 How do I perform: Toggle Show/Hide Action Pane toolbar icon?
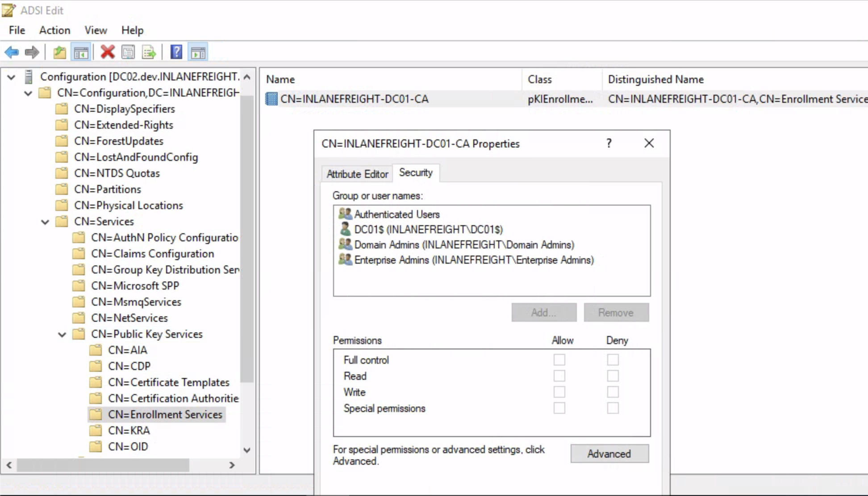[x=198, y=52]
